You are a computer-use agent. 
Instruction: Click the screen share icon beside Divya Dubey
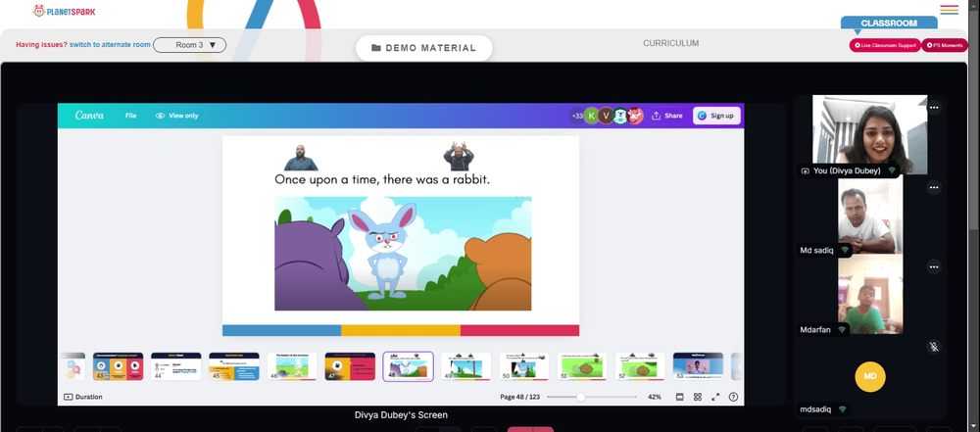coord(805,170)
